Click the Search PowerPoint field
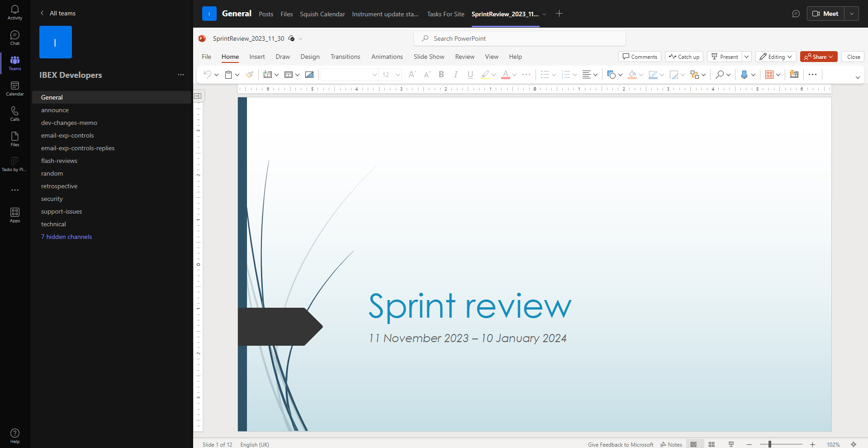 (x=519, y=38)
